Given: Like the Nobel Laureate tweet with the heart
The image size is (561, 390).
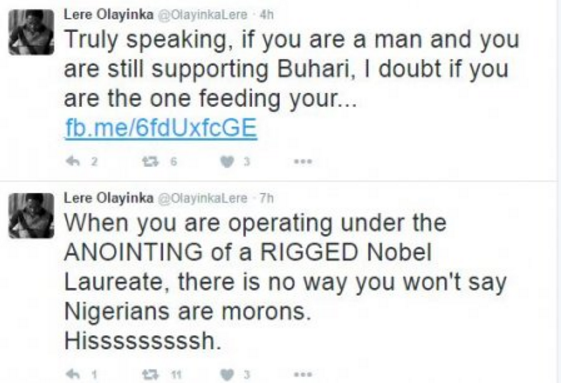Looking at the screenshot, I should [x=226, y=375].
